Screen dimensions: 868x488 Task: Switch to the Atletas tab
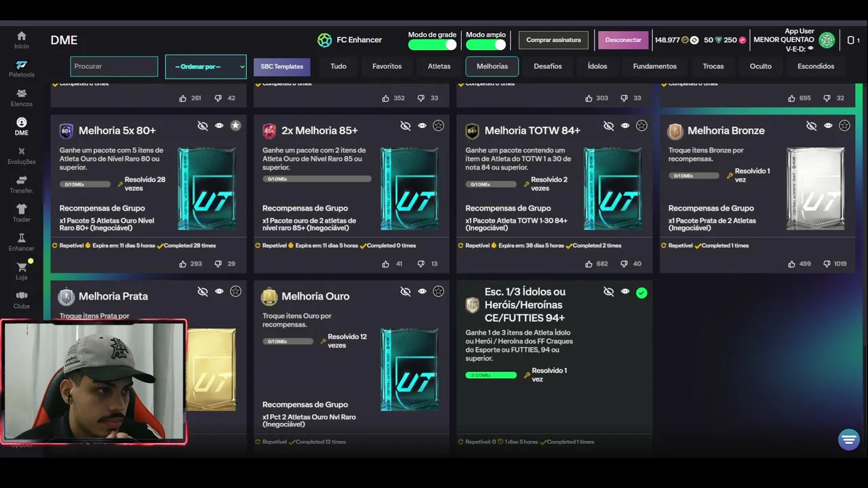439,66
